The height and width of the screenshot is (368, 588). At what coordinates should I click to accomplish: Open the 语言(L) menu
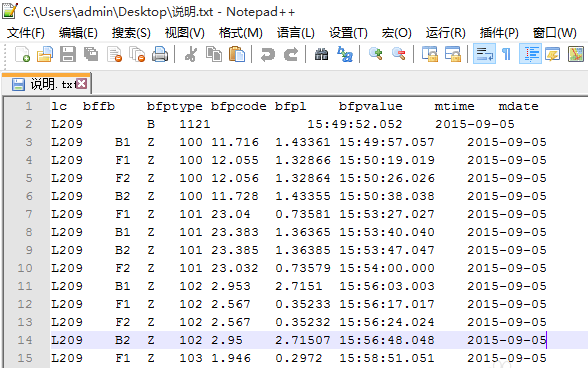coord(296,33)
